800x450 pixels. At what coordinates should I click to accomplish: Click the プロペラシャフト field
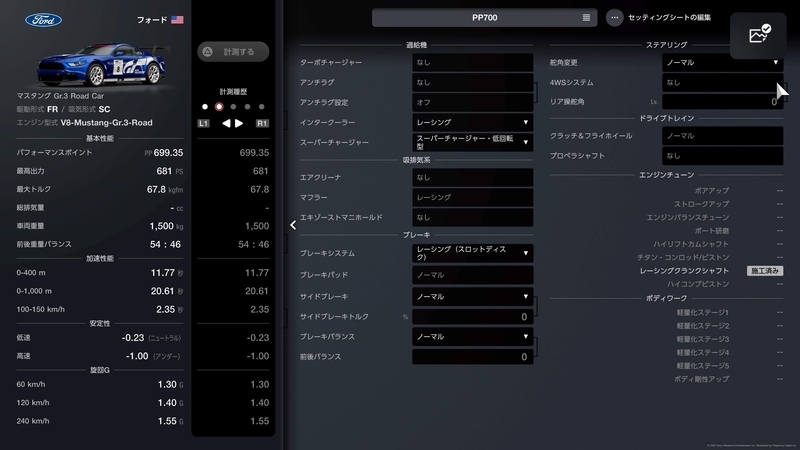point(722,156)
